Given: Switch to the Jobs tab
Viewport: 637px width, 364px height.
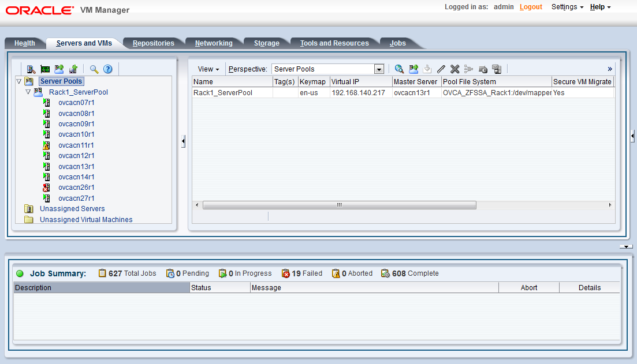Looking at the screenshot, I should 398,43.
